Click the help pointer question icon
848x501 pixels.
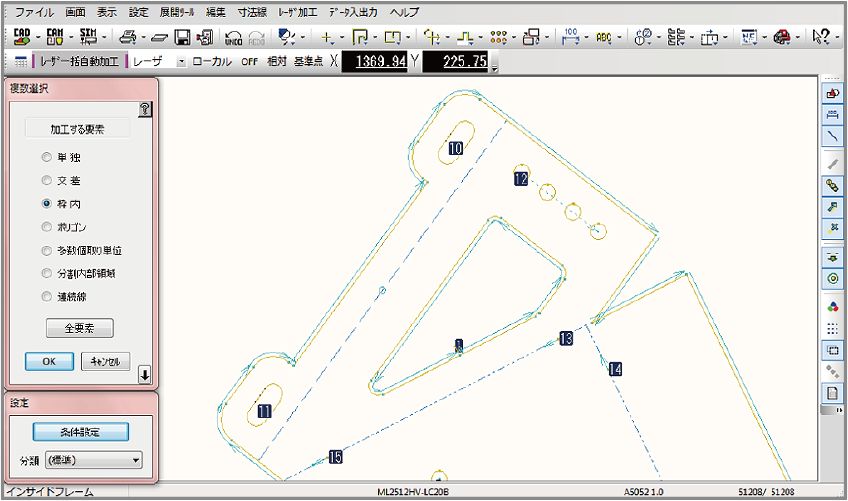tap(820, 37)
